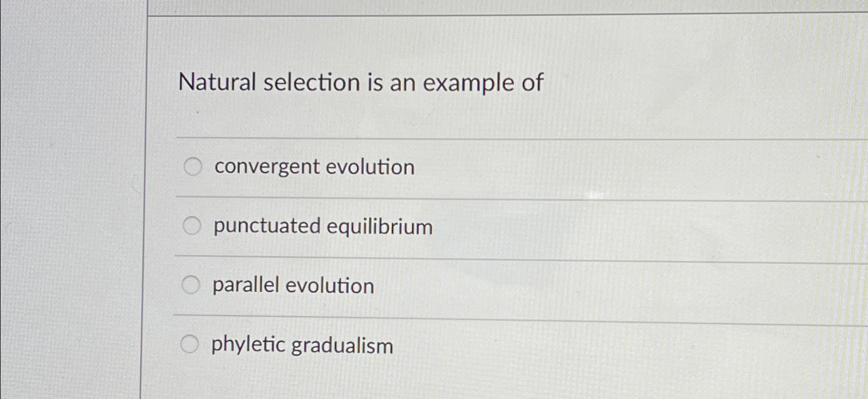Click the question title text
The image size is (868, 399).
coord(361,82)
